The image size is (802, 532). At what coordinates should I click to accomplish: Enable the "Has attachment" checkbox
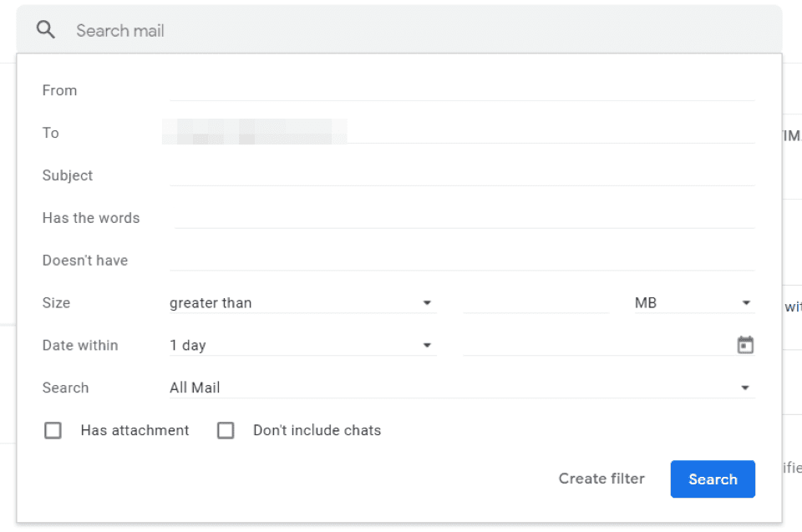[x=53, y=430]
